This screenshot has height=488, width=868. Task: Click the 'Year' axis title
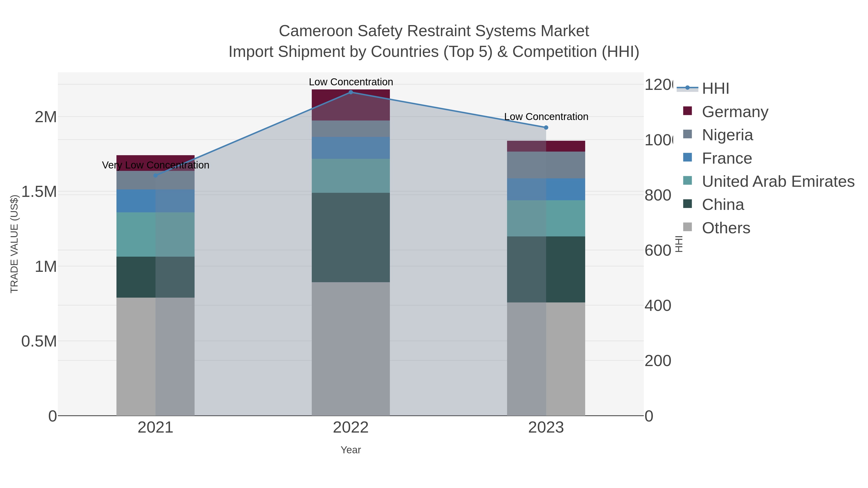(x=351, y=450)
